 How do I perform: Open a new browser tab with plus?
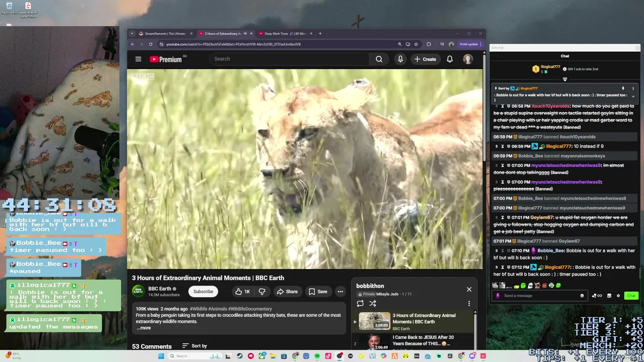320,34
